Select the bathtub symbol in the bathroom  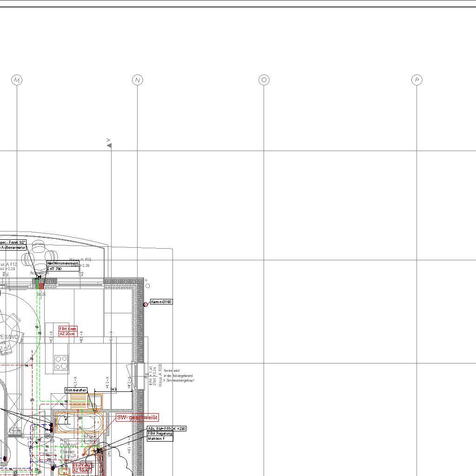[79, 423]
